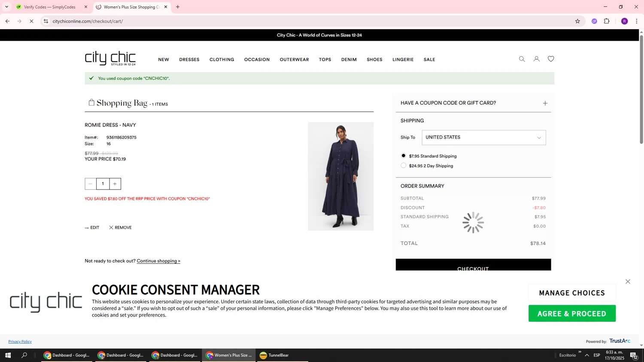This screenshot has height=362, width=644.
Task: Remove the Romie Dress from bag
Action: coord(120,228)
